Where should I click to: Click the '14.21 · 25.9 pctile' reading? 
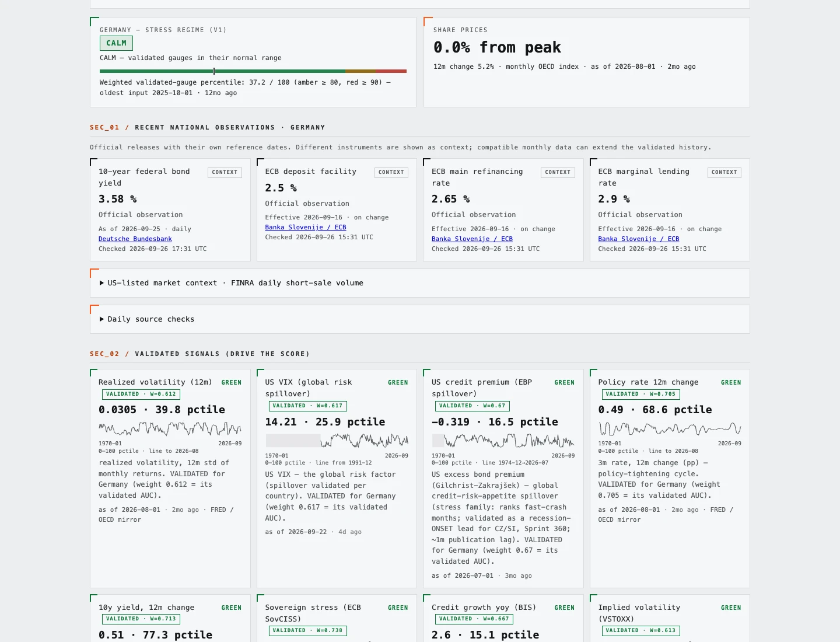[325, 422]
